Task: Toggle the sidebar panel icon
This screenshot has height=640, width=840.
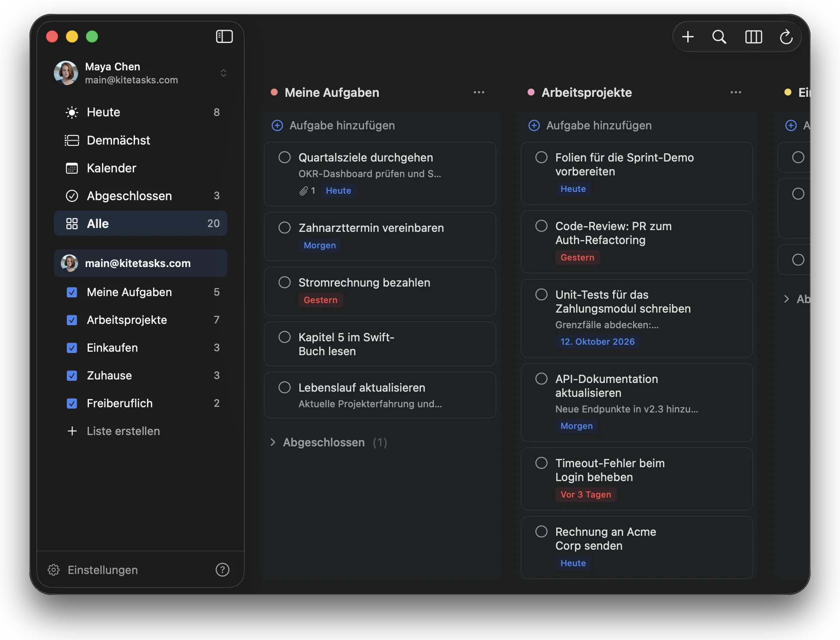Action: click(x=224, y=36)
